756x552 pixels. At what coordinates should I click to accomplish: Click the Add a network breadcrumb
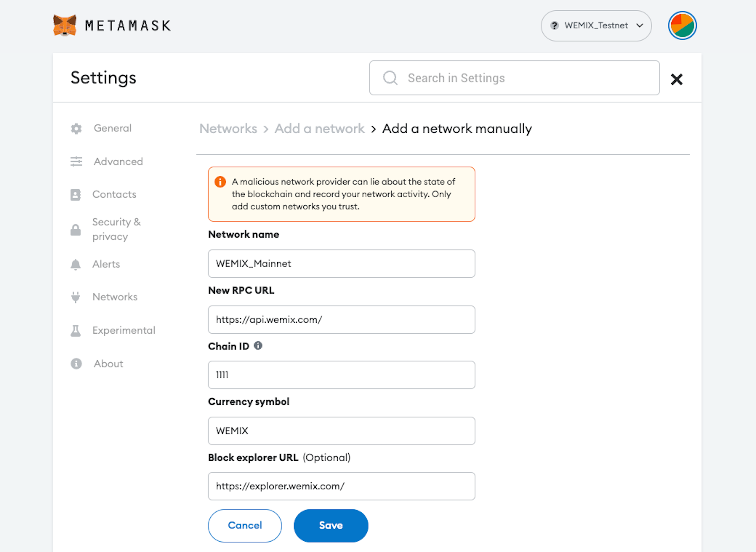pyautogui.click(x=319, y=129)
